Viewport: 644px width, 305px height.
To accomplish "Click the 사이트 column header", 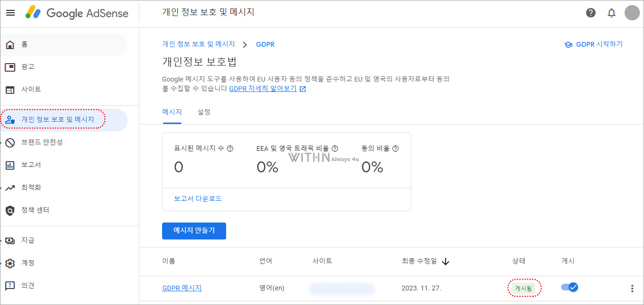I will pyautogui.click(x=322, y=261).
